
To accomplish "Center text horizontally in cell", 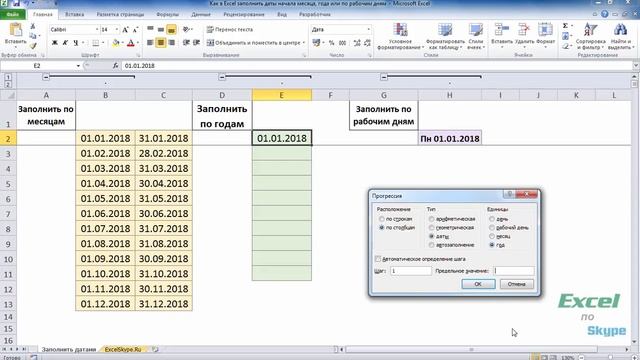I will point(161,42).
